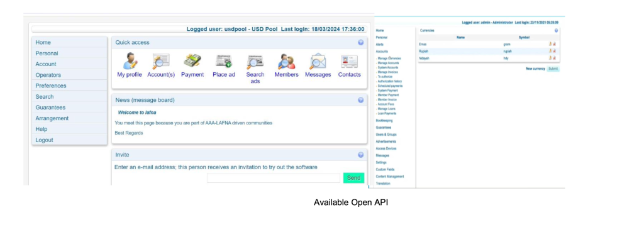Select Account Fees submenu item
Image resolution: width=644 pixels, height=234 pixels.
[x=386, y=104]
